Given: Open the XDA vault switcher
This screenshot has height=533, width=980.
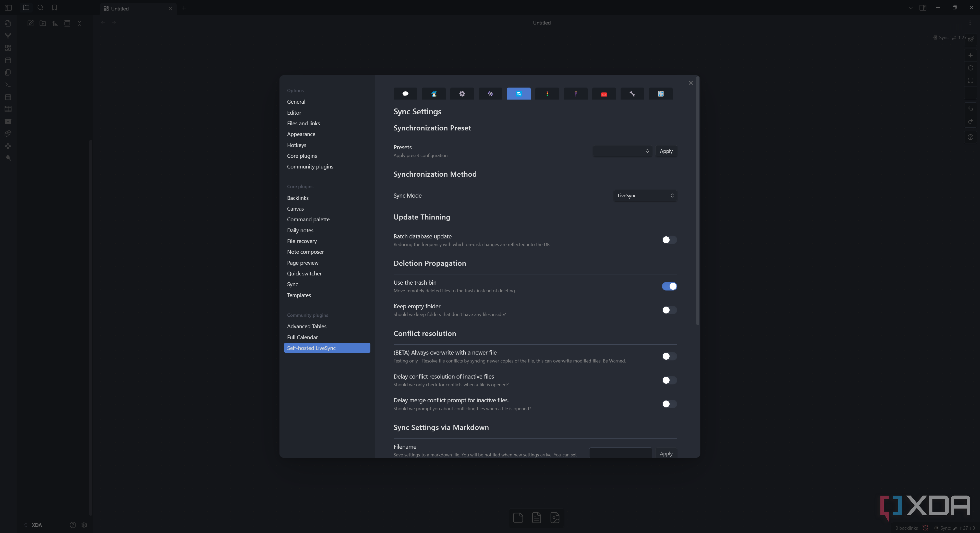Looking at the screenshot, I should coord(33,525).
